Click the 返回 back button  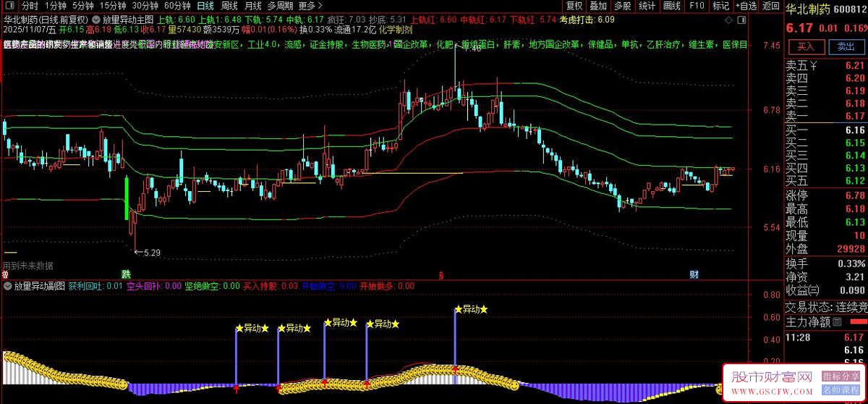point(771,6)
